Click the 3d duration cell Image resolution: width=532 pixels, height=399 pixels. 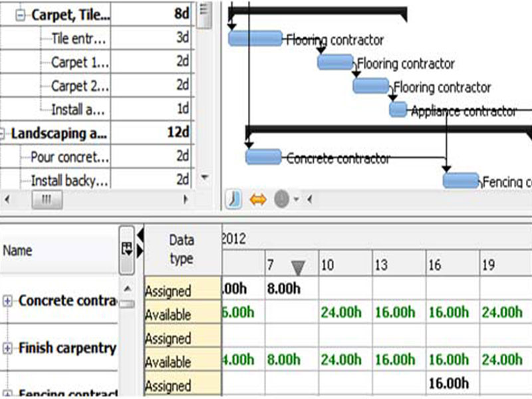tap(151, 39)
